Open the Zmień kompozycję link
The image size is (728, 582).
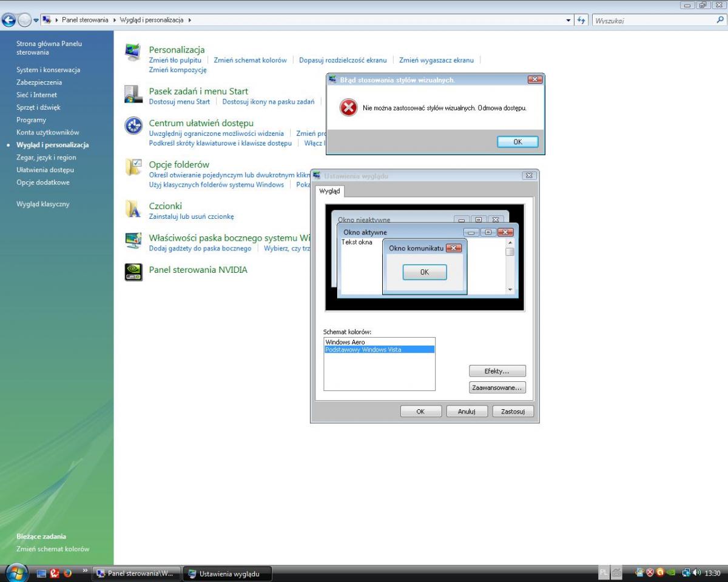(178, 70)
